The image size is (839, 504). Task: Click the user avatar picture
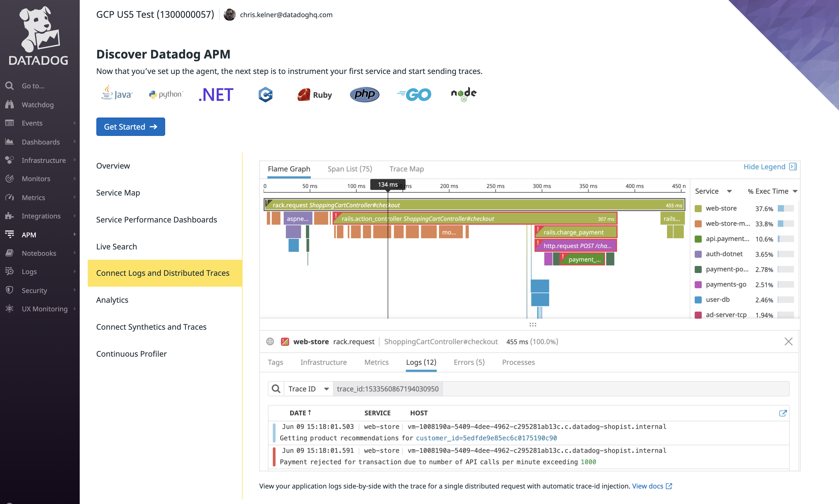click(230, 15)
